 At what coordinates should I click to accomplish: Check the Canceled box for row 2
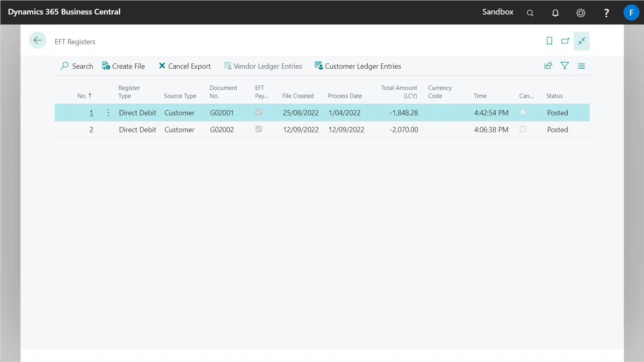(523, 129)
